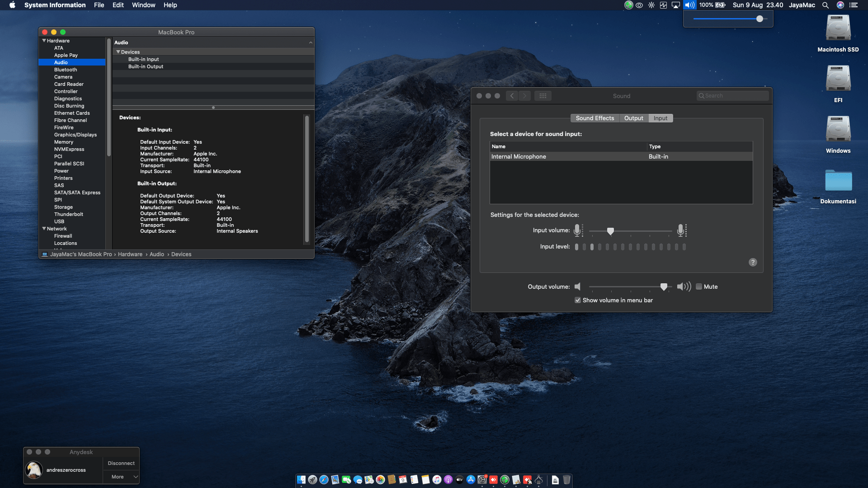Click the volume icon in menu bar
Viewport: 868px width, 488px height.
tap(689, 5)
